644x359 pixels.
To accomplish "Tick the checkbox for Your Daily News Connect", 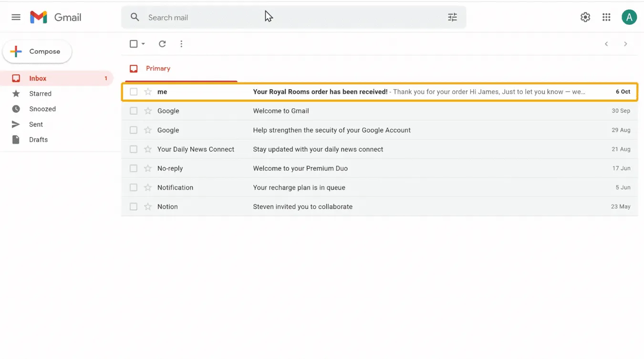I will (134, 149).
